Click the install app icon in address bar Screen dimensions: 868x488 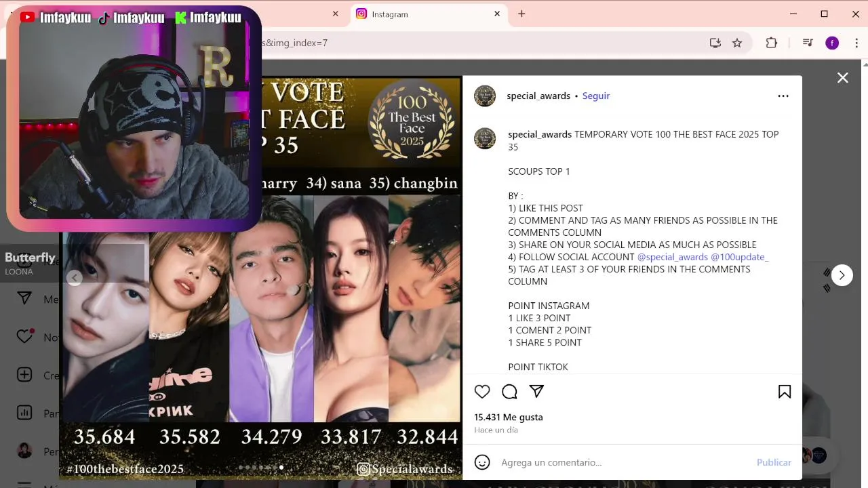click(x=715, y=43)
